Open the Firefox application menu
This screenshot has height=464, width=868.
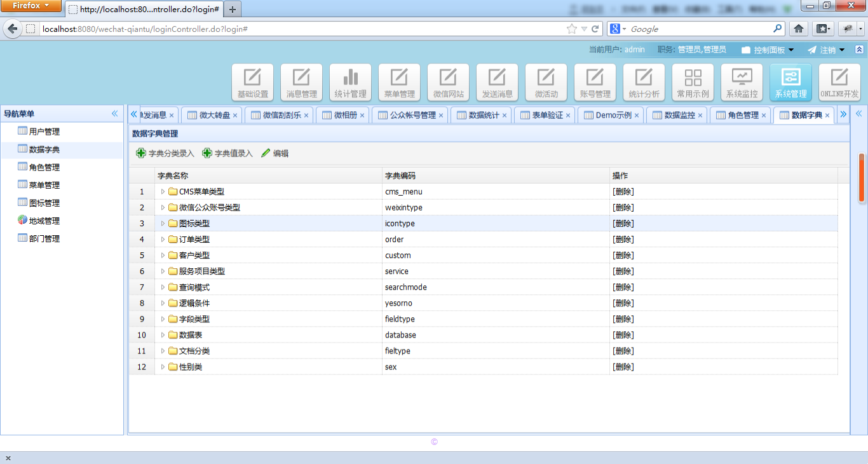[31, 6]
